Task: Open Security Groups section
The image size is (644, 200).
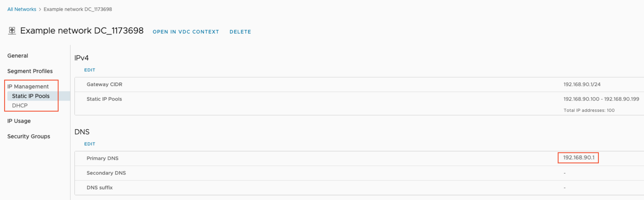Action: point(29,136)
